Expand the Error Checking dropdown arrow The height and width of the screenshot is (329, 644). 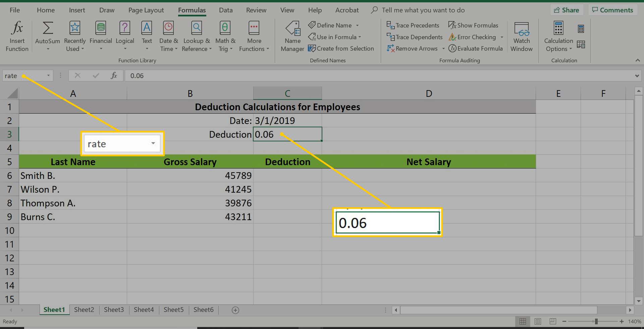coord(502,37)
